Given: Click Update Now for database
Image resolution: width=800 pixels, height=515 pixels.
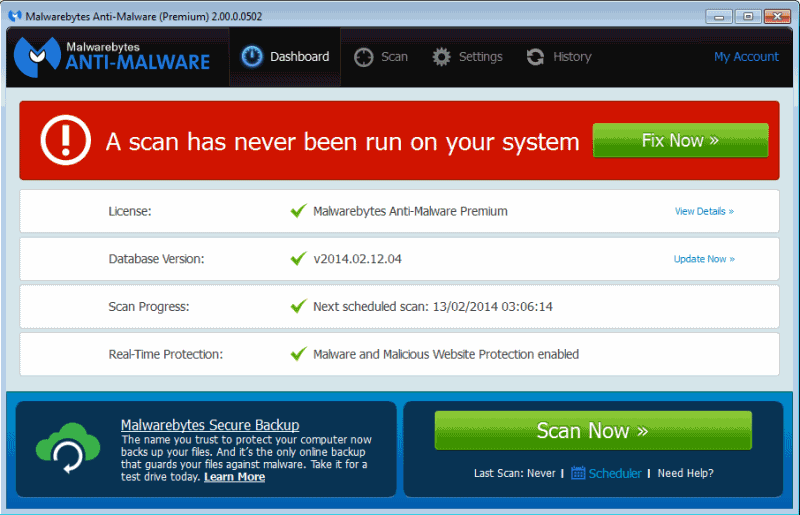Looking at the screenshot, I should pos(704,259).
